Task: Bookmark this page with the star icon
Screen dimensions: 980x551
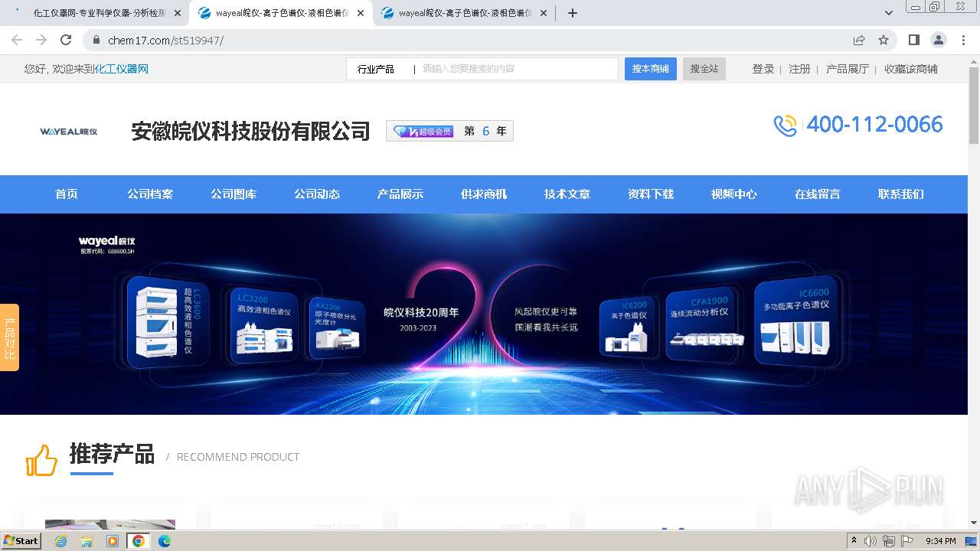Action: point(884,40)
